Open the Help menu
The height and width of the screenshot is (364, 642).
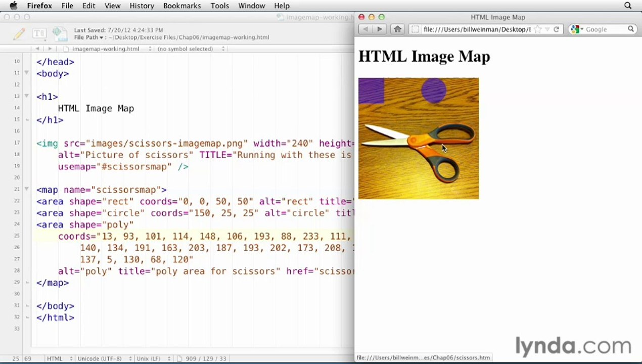pos(282,6)
